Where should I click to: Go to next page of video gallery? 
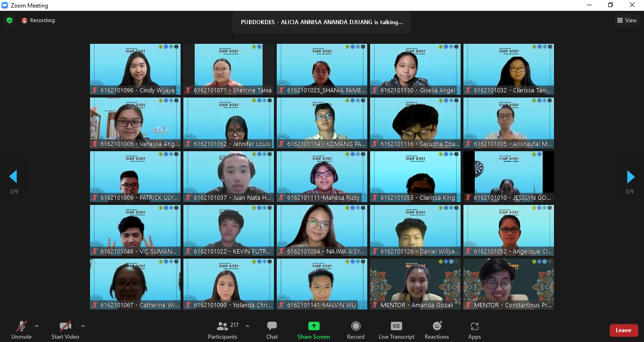click(630, 177)
